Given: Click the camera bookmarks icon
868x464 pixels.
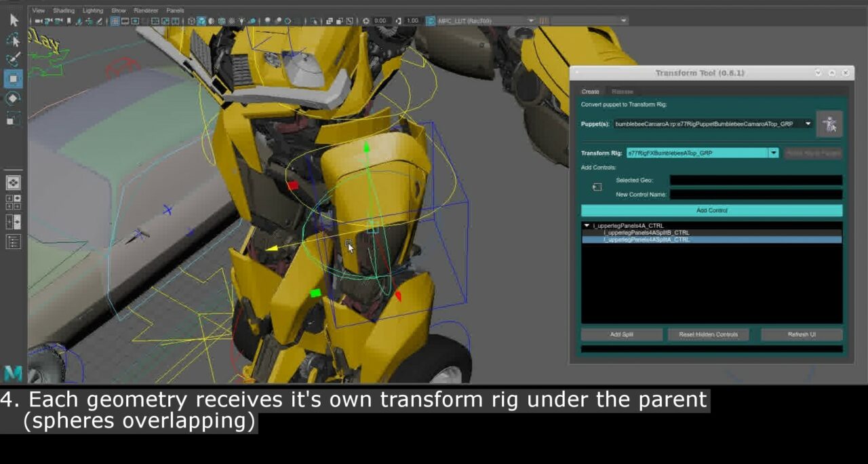Looking at the screenshot, I should [68, 21].
